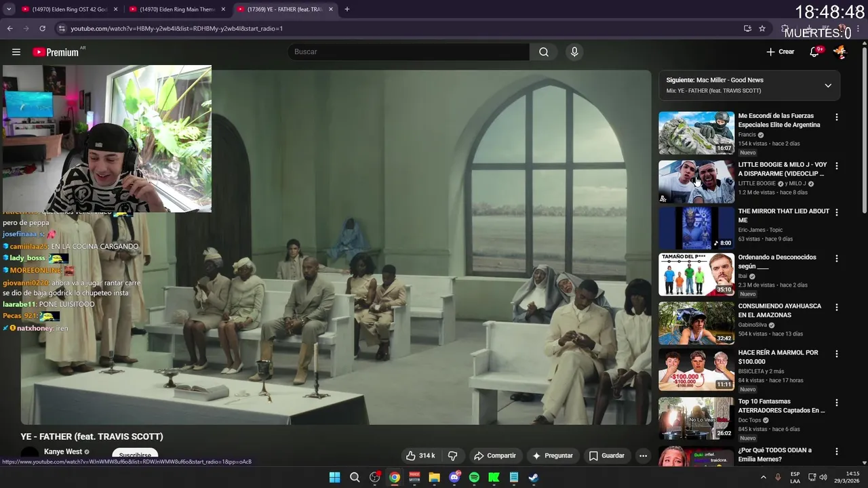The height and width of the screenshot is (488, 868).
Task: Open YouTube notifications bell
Action: click(814, 52)
